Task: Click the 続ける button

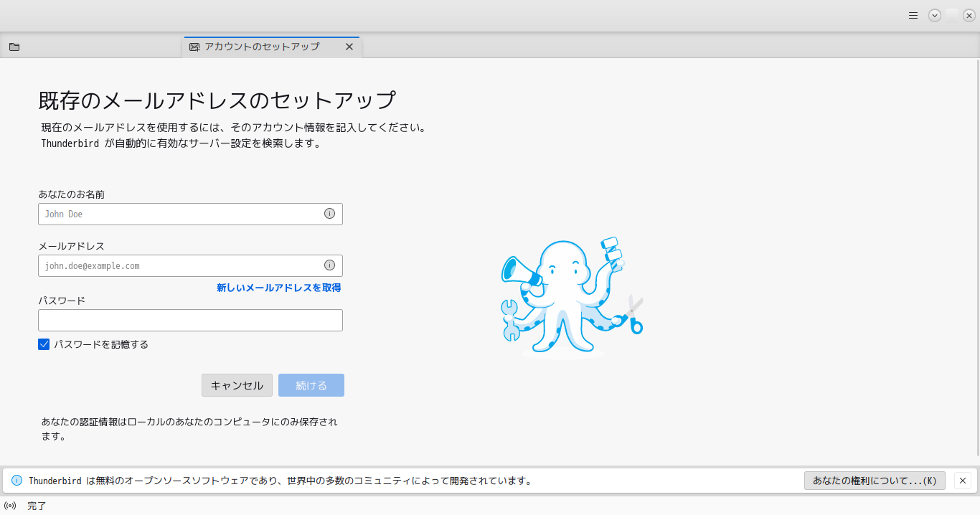Action: click(311, 385)
